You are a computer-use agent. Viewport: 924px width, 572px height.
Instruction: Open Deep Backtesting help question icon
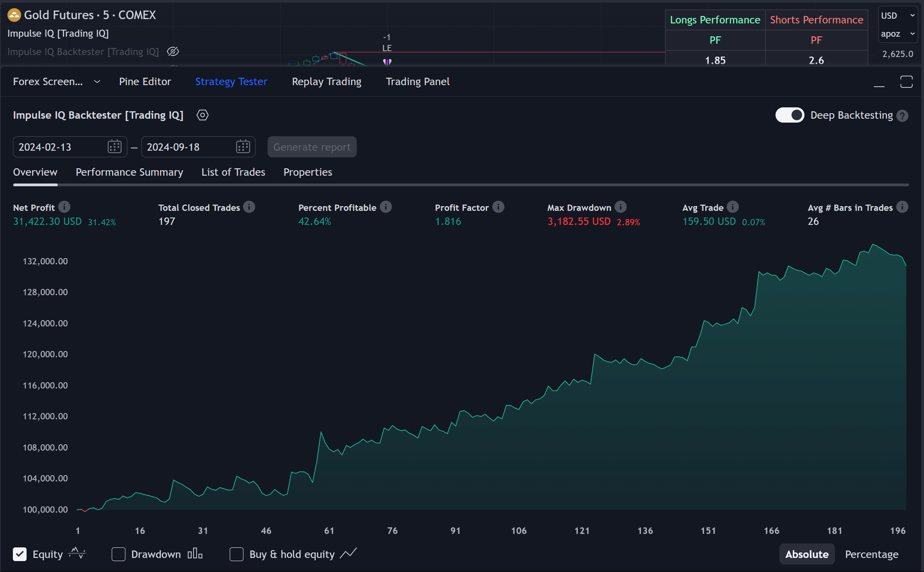(x=902, y=116)
